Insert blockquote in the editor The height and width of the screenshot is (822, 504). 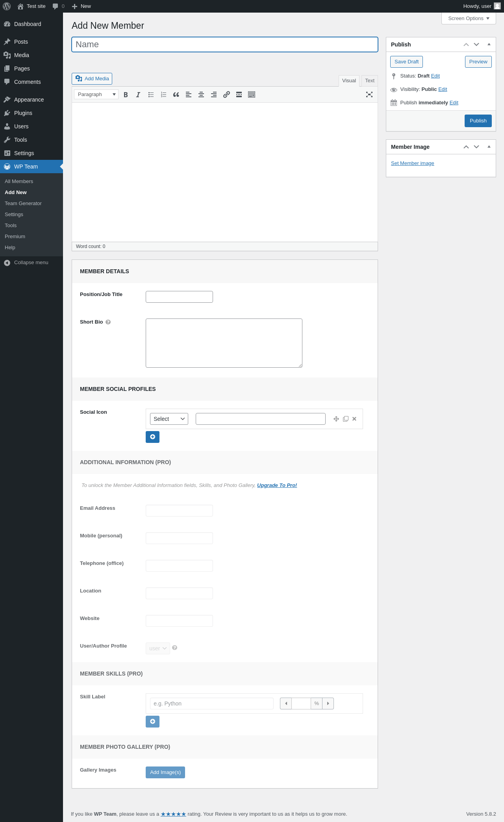pyautogui.click(x=176, y=94)
